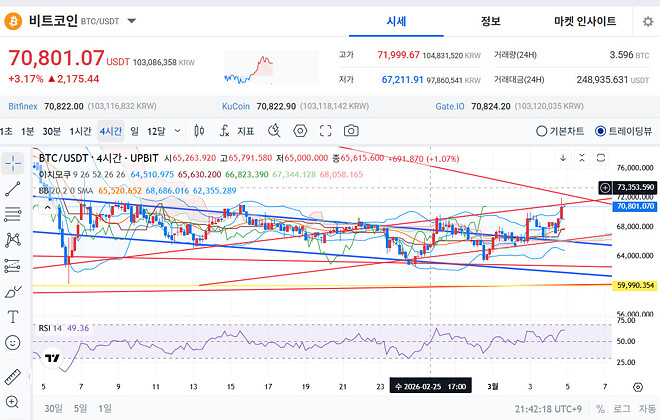The width and height of the screenshot is (660, 420).
Task: Open the emoji icons tool
Action: [13, 342]
